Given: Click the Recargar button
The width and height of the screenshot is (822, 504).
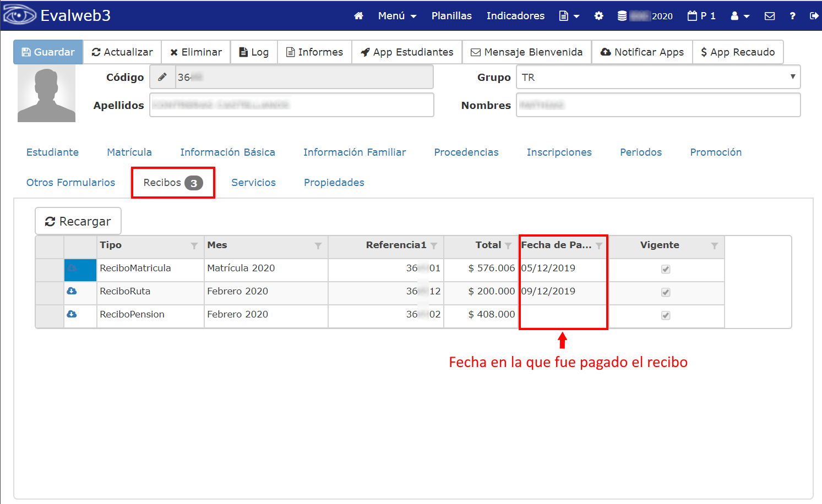Looking at the screenshot, I should pos(78,221).
